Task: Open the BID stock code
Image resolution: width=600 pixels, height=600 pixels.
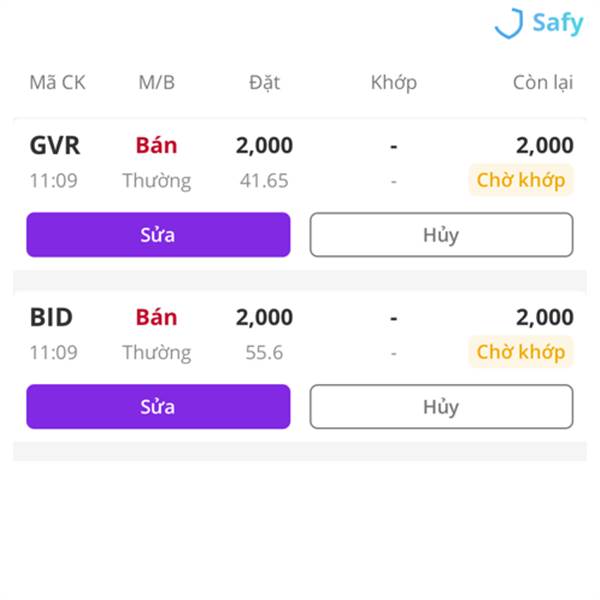Action: coord(51,317)
